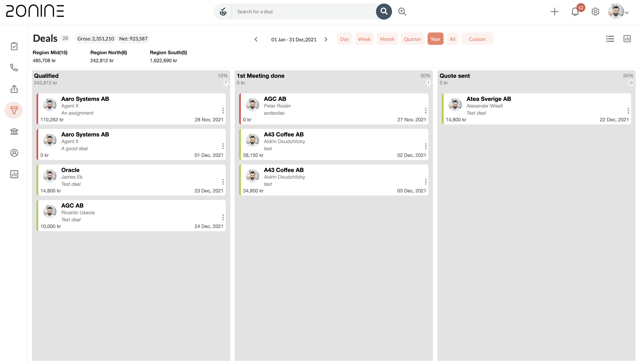This screenshot has height=364, width=640.
Task: Switch to Month time period filter
Action: click(387, 39)
